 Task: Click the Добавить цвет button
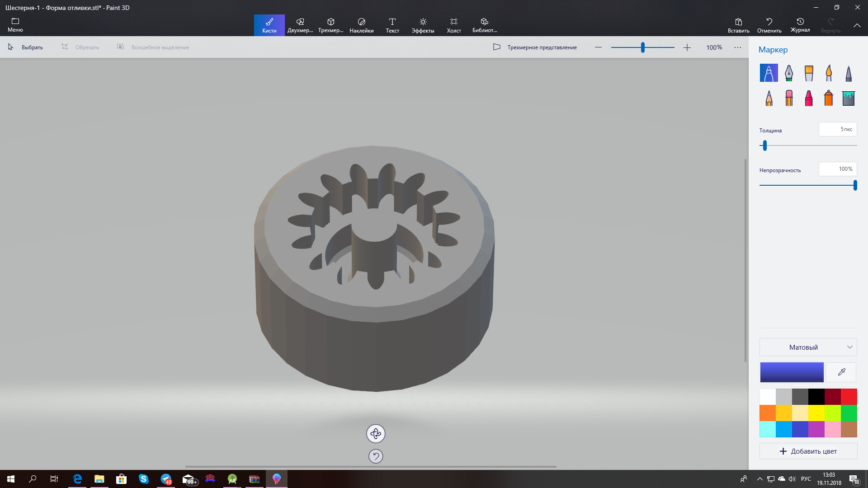click(x=808, y=451)
